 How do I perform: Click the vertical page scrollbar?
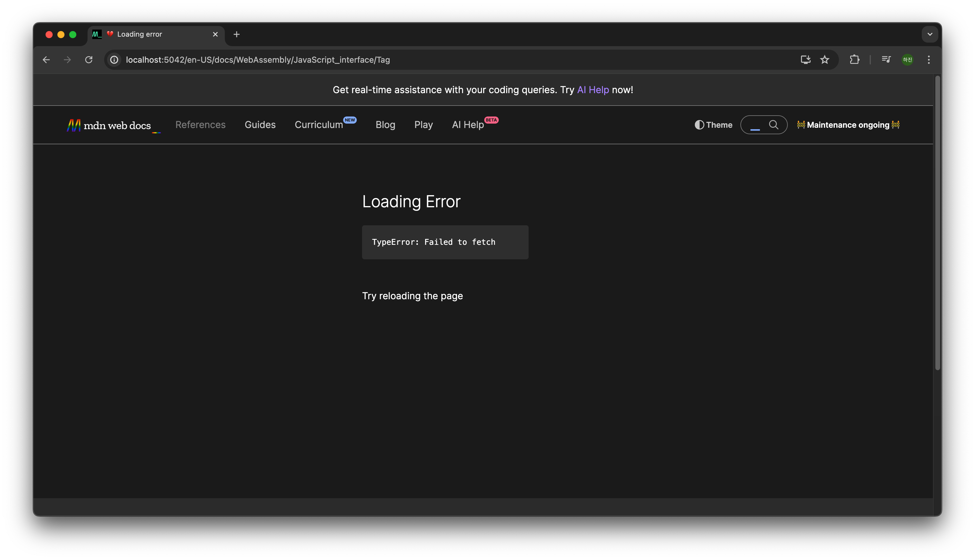click(x=938, y=223)
